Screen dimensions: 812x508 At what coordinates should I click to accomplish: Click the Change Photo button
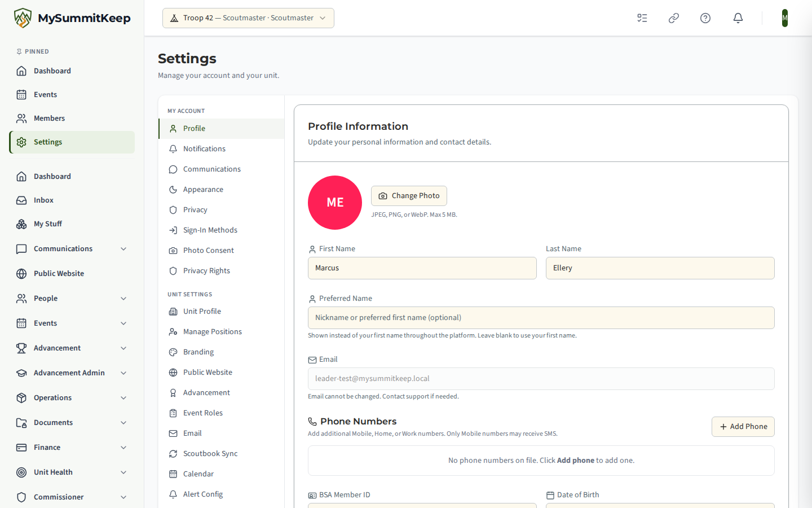pos(409,196)
